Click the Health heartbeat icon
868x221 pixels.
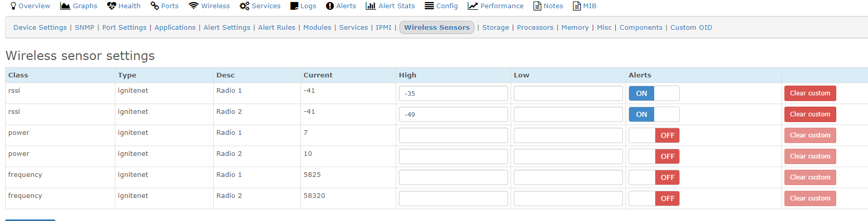click(111, 6)
